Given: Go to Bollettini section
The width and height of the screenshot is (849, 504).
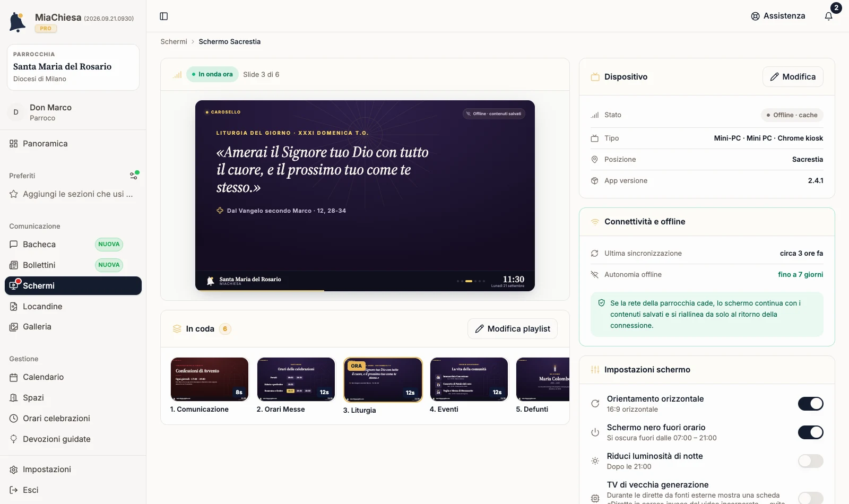Looking at the screenshot, I should click(x=73, y=265).
